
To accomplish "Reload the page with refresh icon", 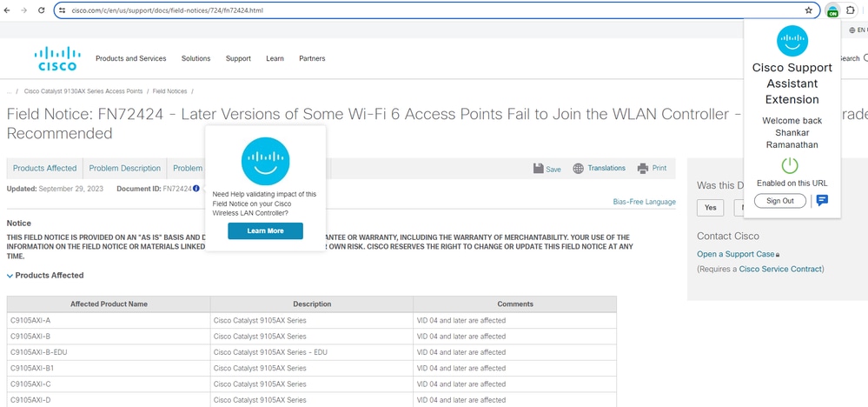I will 41,10.
